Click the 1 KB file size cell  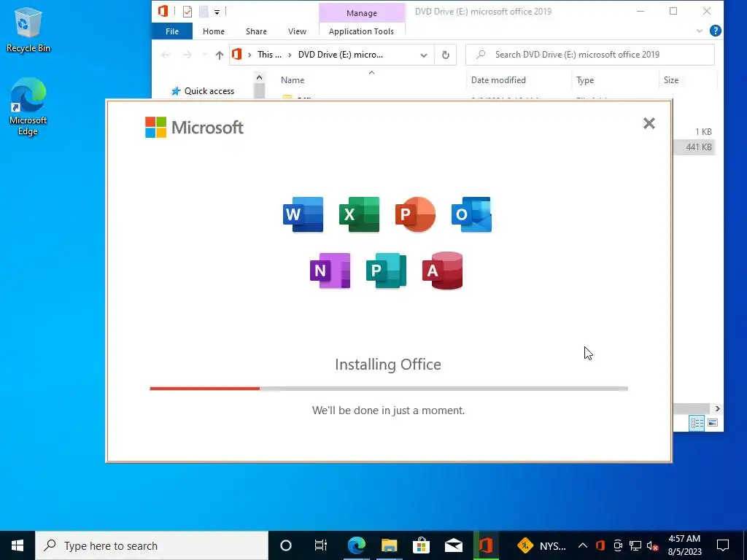(703, 132)
